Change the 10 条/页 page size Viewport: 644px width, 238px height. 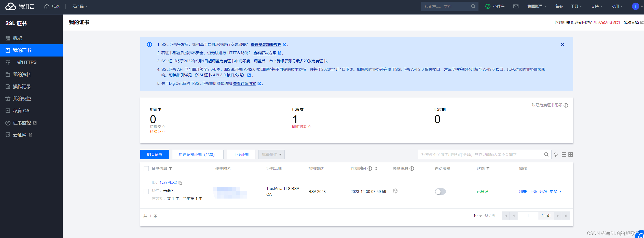click(x=478, y=216)
